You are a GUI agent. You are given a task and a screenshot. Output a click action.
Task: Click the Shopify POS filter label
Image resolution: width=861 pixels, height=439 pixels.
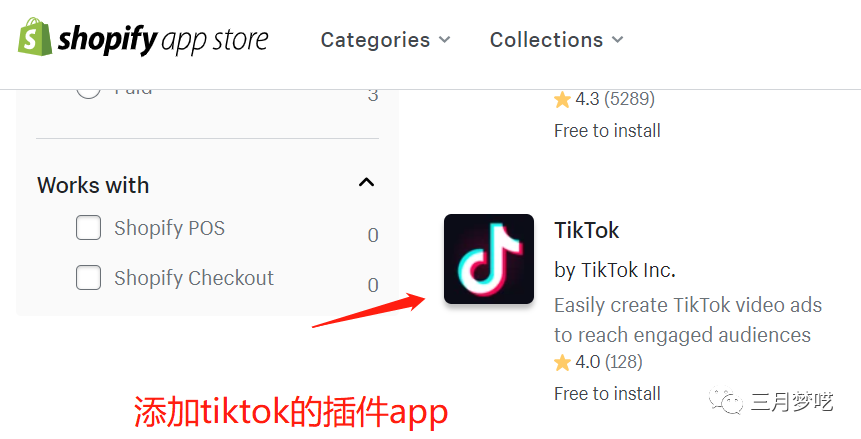click(169, 228)
